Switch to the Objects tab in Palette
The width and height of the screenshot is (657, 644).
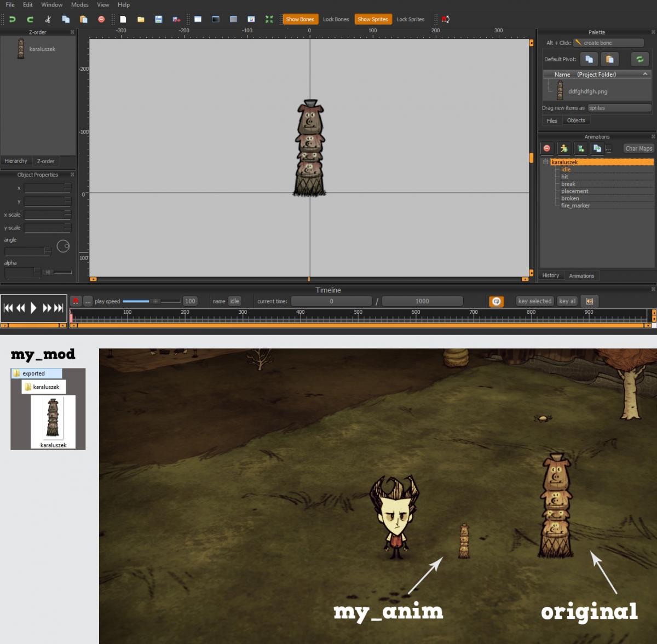tap(576, 120)
